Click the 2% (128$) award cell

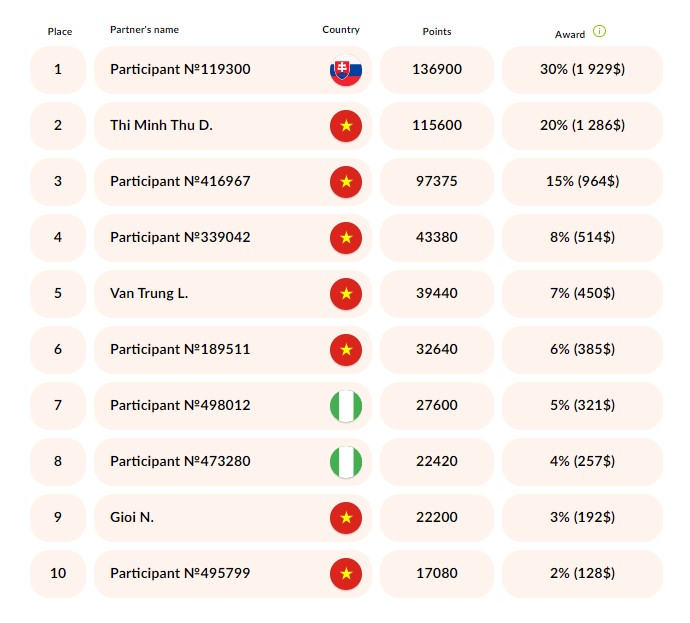coord(582,574)
